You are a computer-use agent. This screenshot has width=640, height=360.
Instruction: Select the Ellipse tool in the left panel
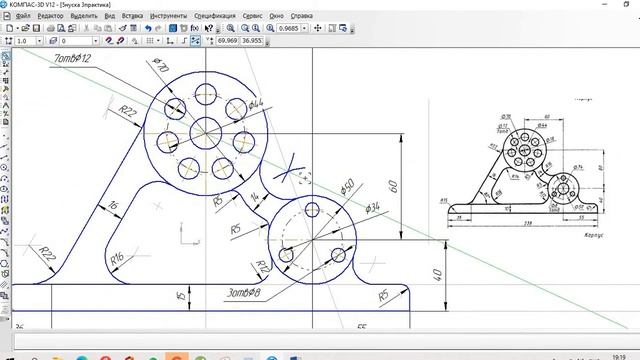click(5, 189)
